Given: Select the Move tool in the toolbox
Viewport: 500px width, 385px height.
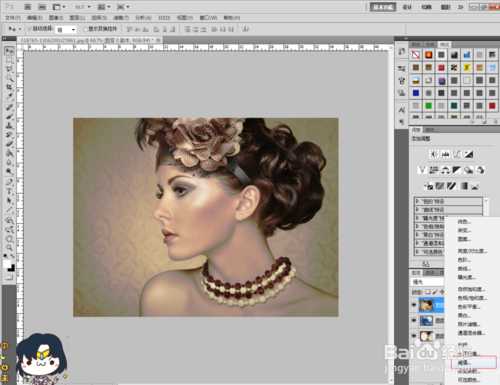Looking at the screenshot, I should pyautogui.click(x=9, y=51).
